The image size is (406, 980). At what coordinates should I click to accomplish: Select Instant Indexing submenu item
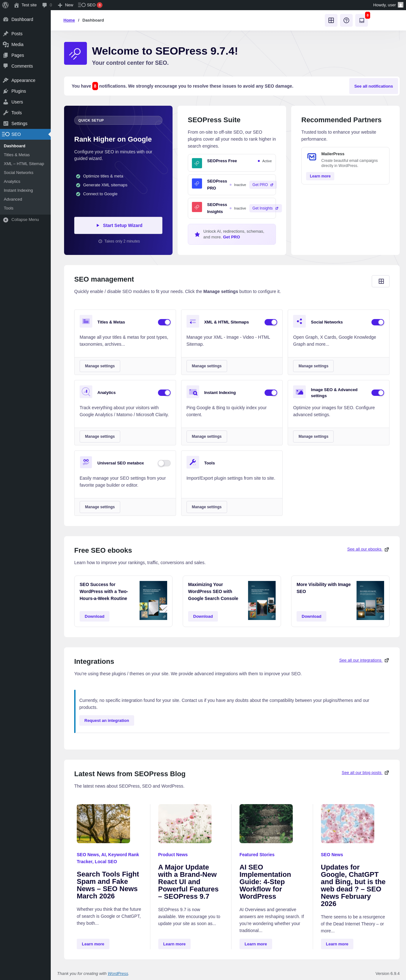pyautogui.click(x=18, y=190)
